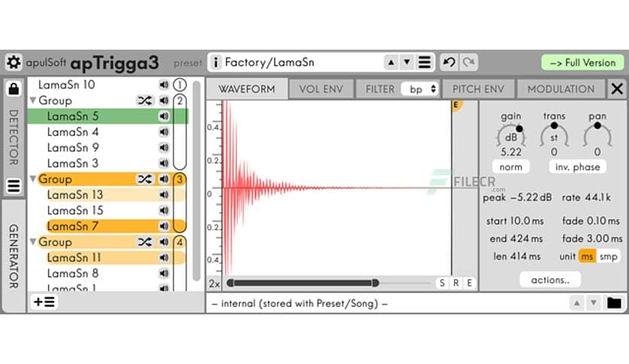
Task: Load the previous preset with up arrow
Action: tap(390, 62)
